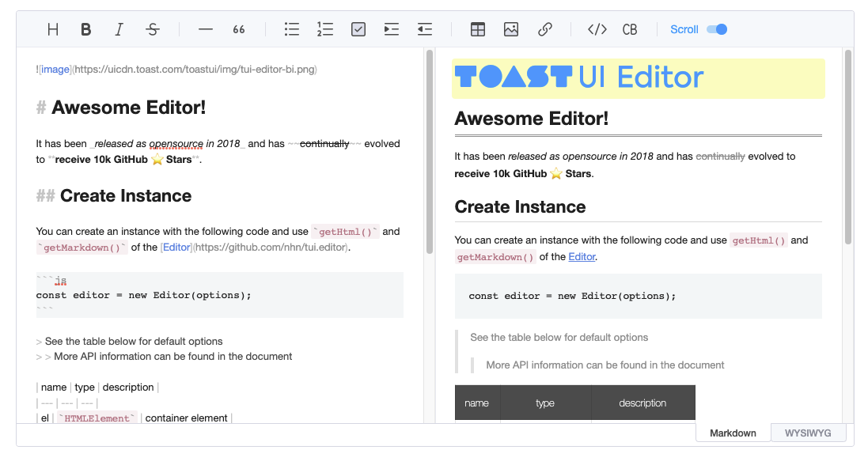Click the getMarkdown() code in markdown

pos(82,247)
